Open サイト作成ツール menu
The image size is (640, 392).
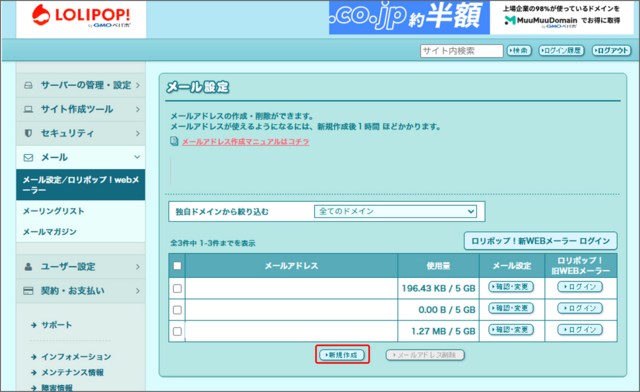(81, 109)
